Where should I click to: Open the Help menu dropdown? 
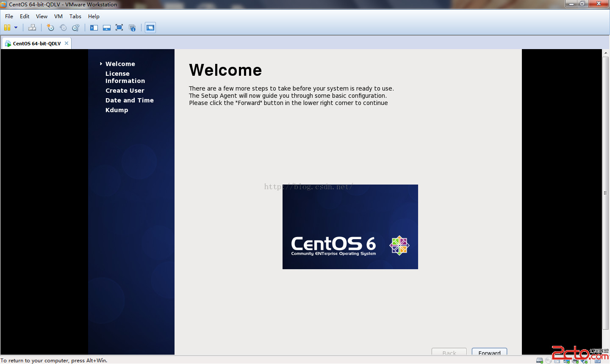94,16
